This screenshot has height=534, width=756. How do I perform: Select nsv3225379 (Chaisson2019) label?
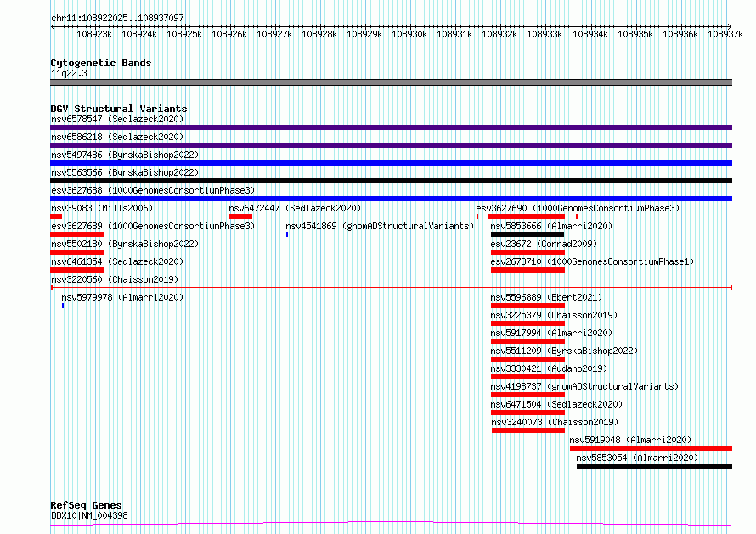[x=554, y=315]
